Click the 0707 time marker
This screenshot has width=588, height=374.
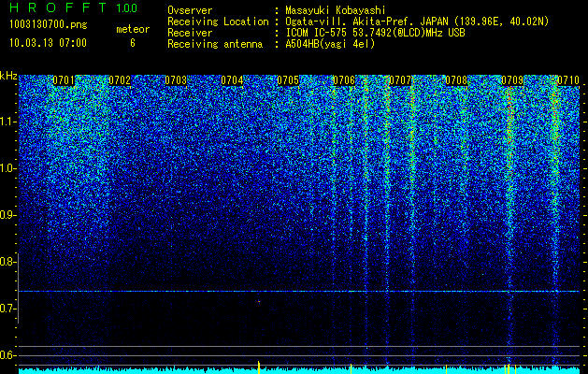click(x=400, y=80)
